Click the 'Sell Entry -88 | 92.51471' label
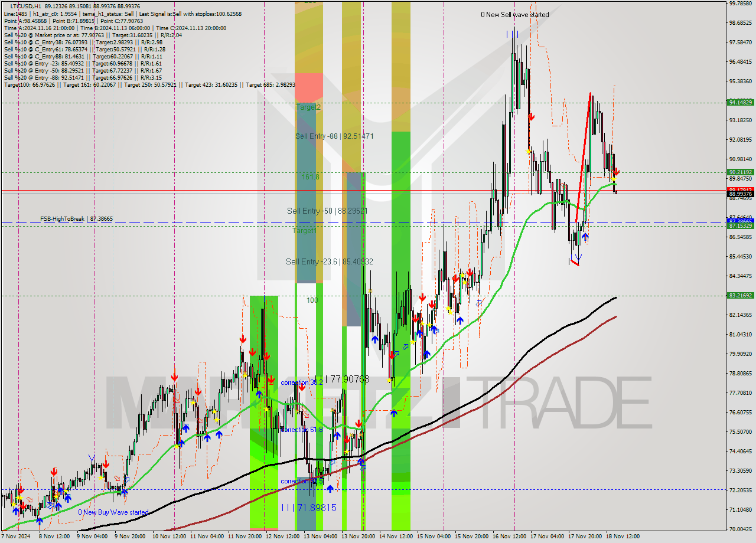This screenshot has height=543, width=756. (334, 136)
